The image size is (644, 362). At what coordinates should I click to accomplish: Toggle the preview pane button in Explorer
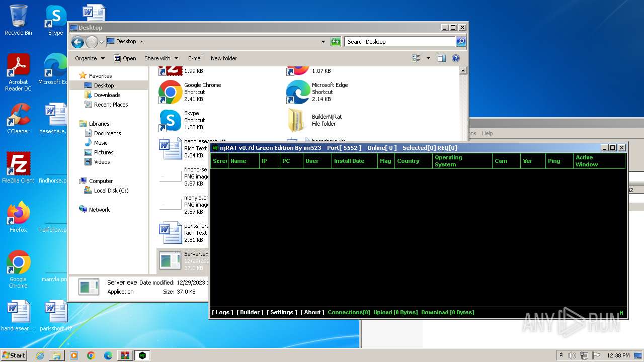click(441, 58)
